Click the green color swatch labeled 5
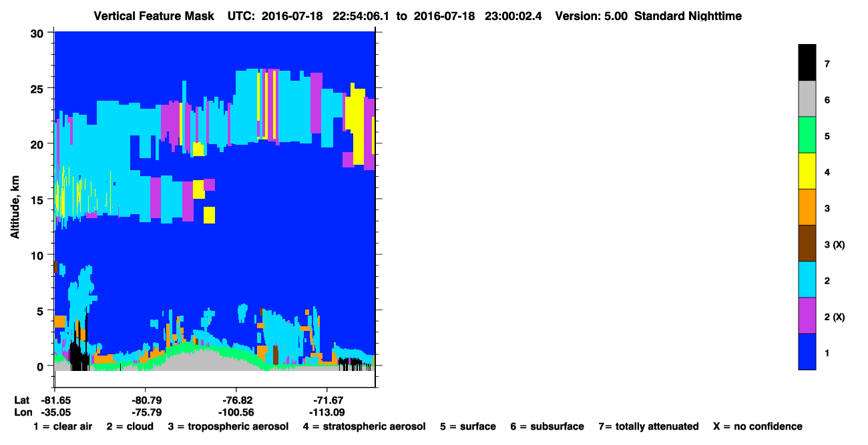868x445 pixels. [x=807, y=135]
